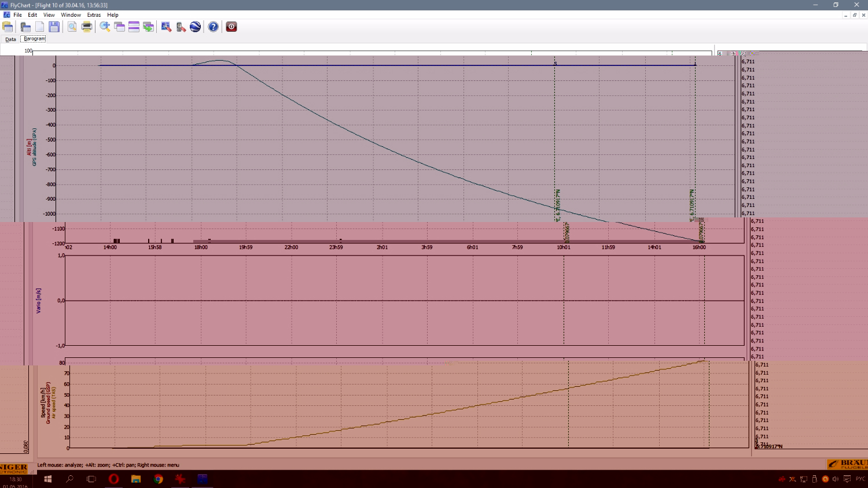Switch to the Data tab

click(x=10, y=39)
